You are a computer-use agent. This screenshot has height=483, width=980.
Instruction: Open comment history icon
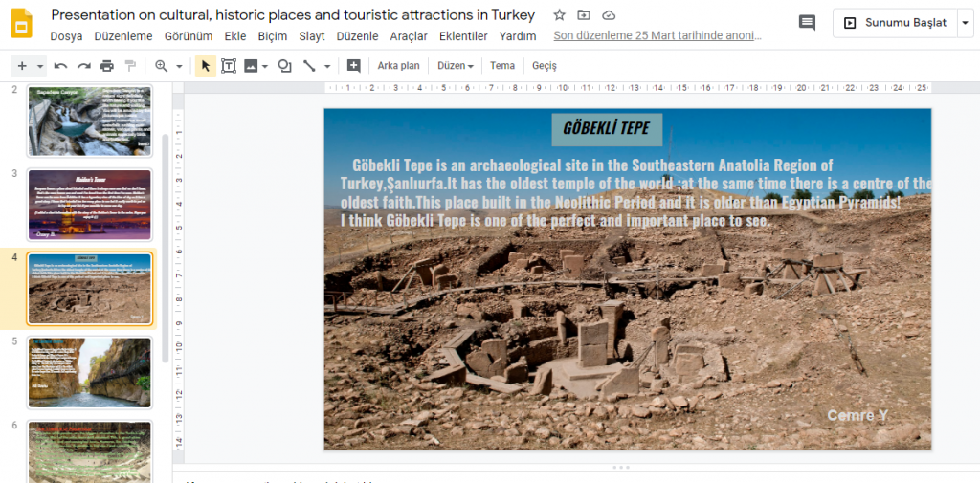pyautogui.click(x=807, y=23)
